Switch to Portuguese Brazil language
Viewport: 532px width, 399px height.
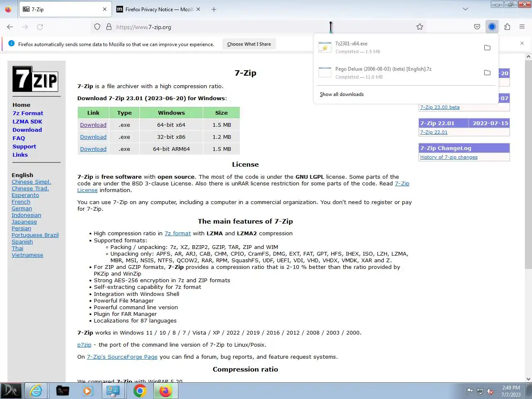coord(35,235)
